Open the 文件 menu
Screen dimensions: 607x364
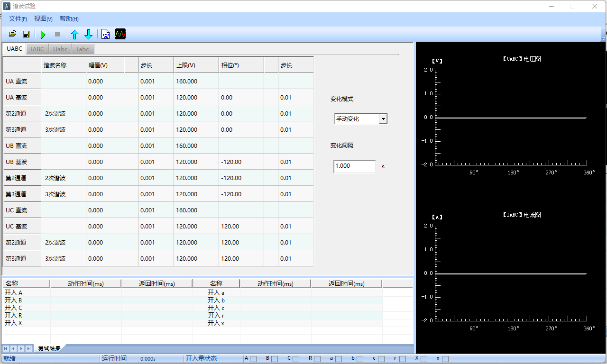coord(18,19)
